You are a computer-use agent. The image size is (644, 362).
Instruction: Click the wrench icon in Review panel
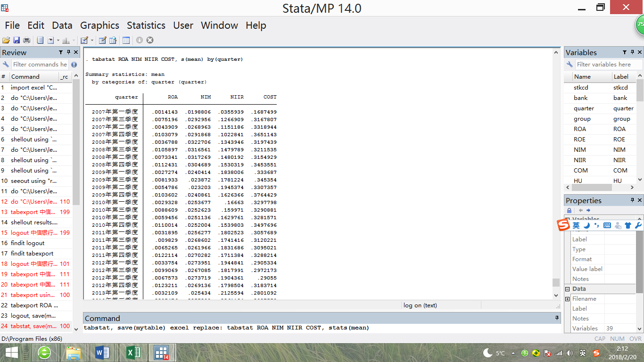coord(6,65)
